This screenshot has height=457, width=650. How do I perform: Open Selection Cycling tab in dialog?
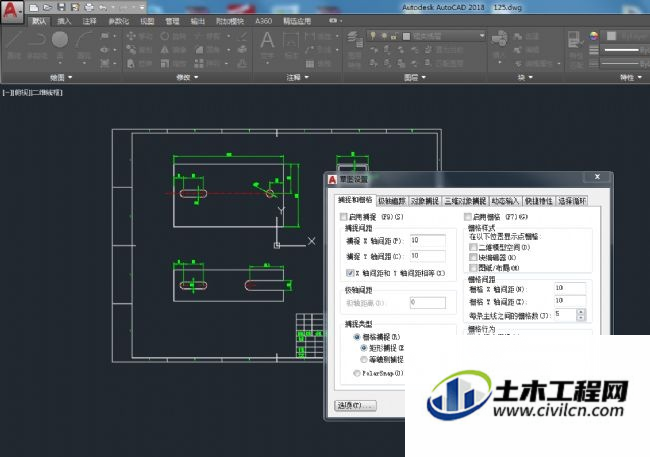[572, 201]
